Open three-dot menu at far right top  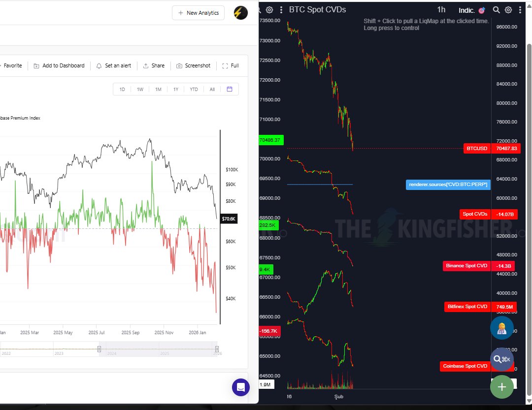(520, 10)
